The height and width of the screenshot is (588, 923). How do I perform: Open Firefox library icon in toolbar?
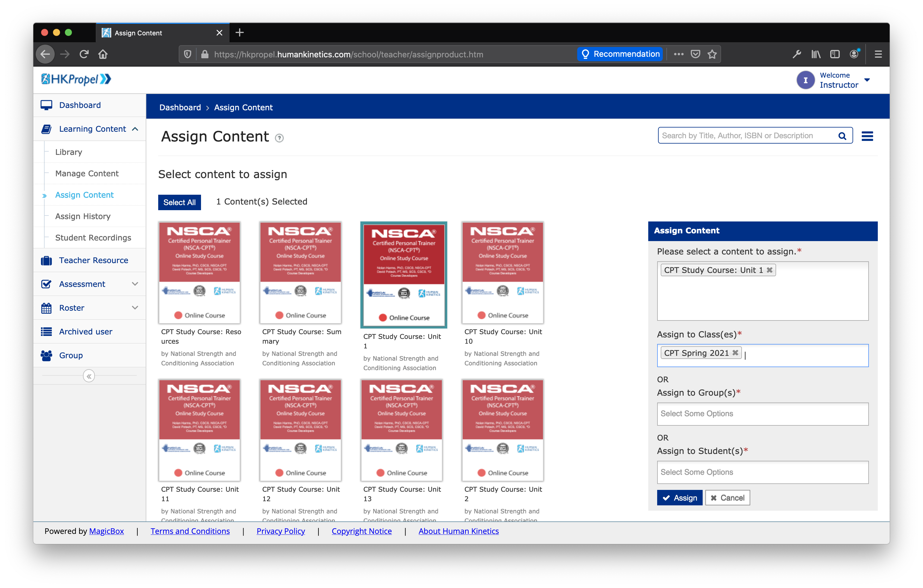pos(816,54)
